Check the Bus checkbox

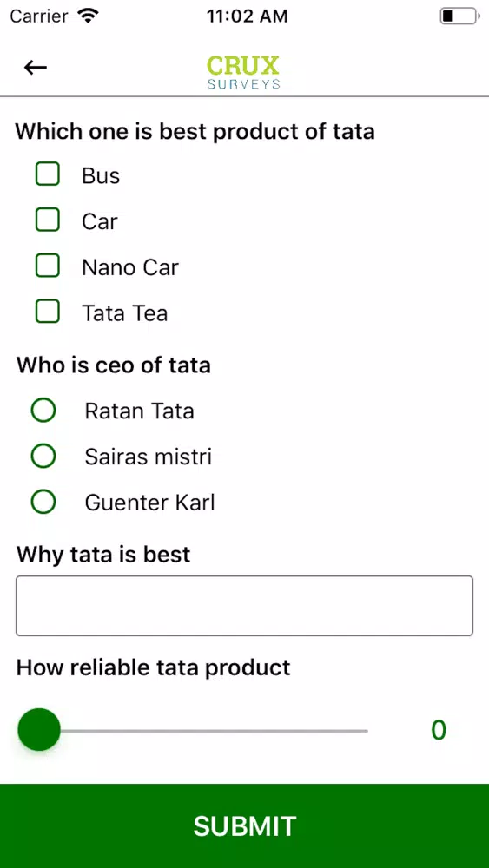[x=48, y=174]
